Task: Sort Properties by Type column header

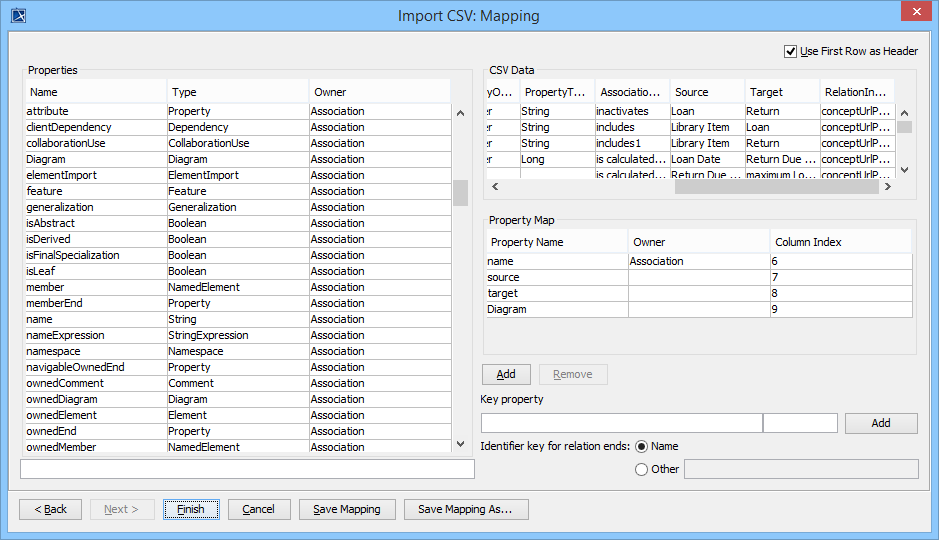Action: [x=237, y=92]
